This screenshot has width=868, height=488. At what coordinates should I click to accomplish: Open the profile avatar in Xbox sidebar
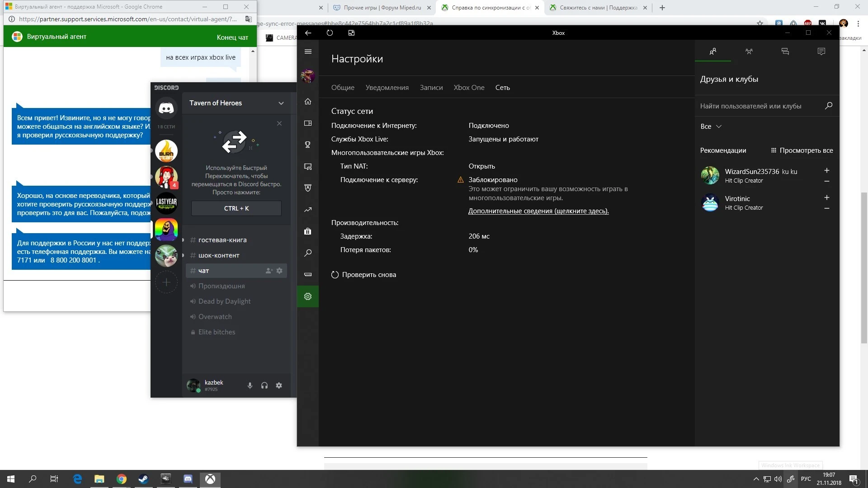click(308, 76)
